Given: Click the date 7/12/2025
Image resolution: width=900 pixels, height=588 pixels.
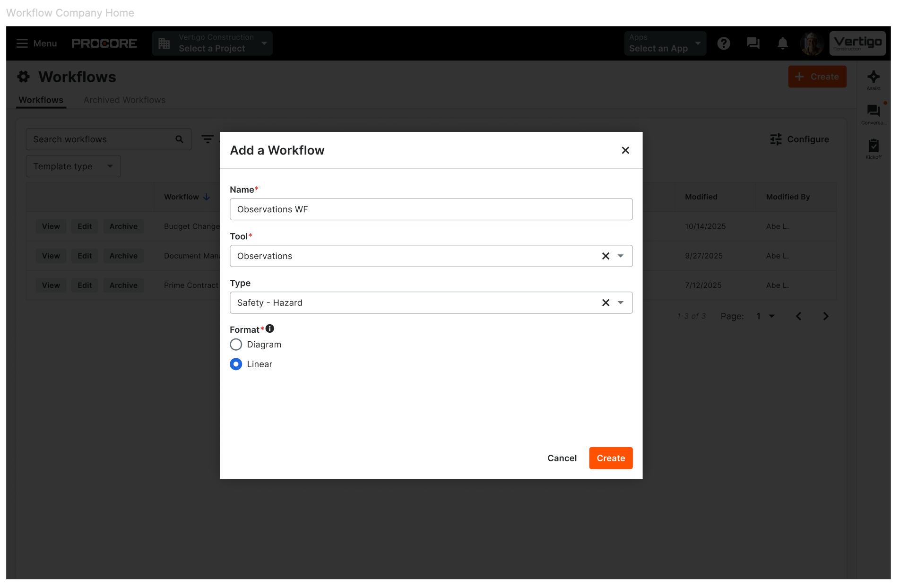Looking at the screenshot, I should [x=703, y=285].
